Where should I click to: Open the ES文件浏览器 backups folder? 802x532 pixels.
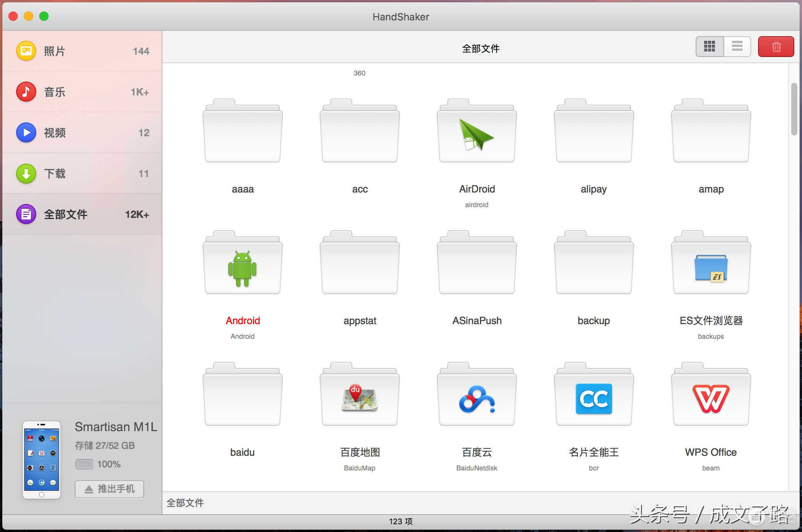711,263
